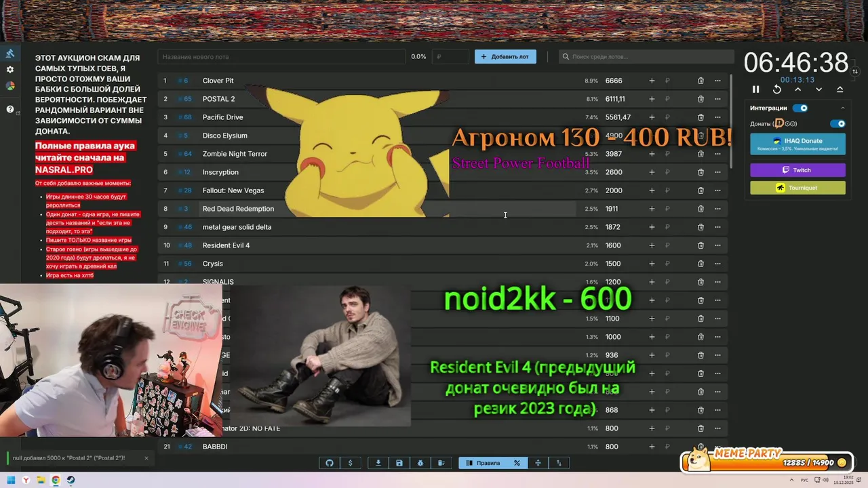Click the swap arrows icon beside timer
Screen dimensions: 868x488
pyautogui.click(x=855, y=71)
